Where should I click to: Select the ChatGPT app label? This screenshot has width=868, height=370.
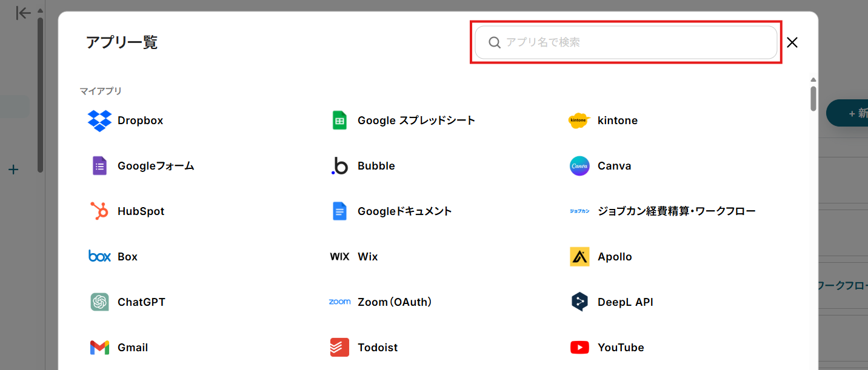coord(141,302)
